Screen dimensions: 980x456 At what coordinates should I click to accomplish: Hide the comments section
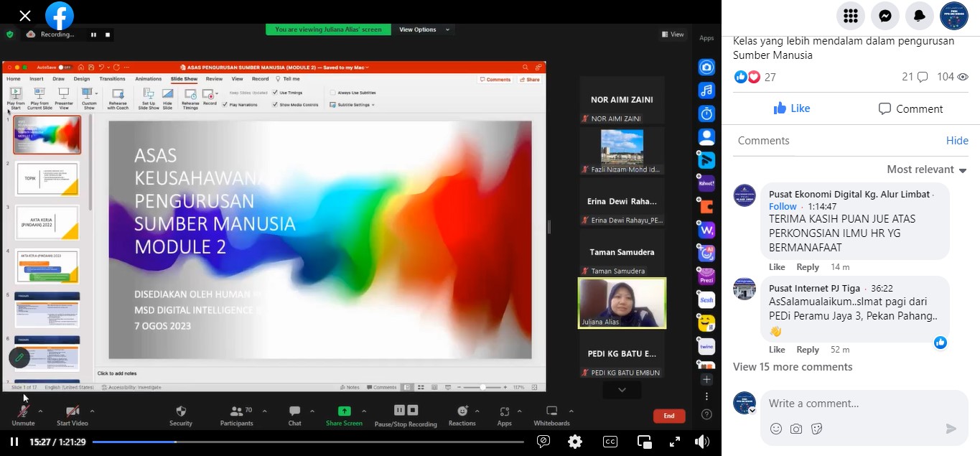click(x=957, y=141)
